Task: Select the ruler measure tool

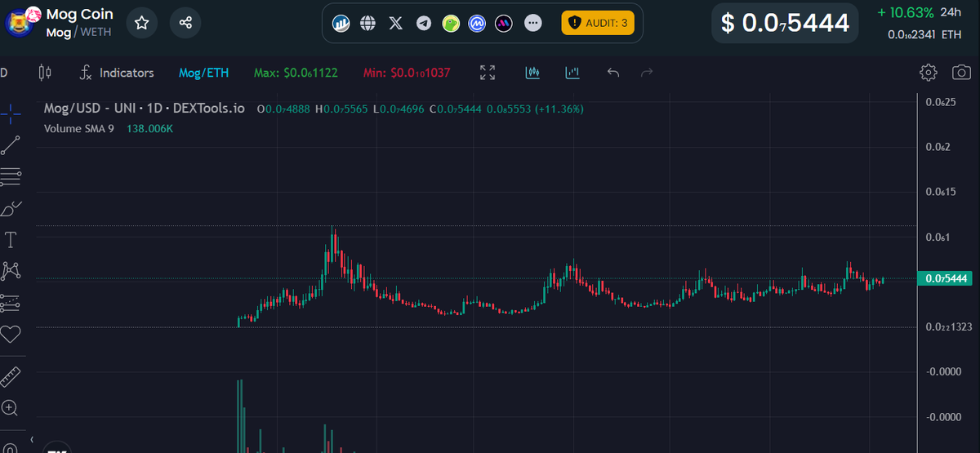Action: pyautogui.click(x=11, y=376)
